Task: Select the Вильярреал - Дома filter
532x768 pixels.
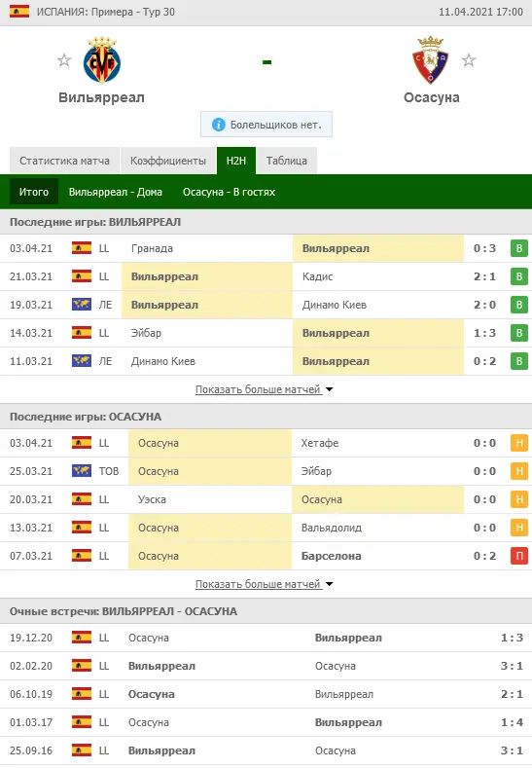Action: pyautogui.click(x=116, y=192)
